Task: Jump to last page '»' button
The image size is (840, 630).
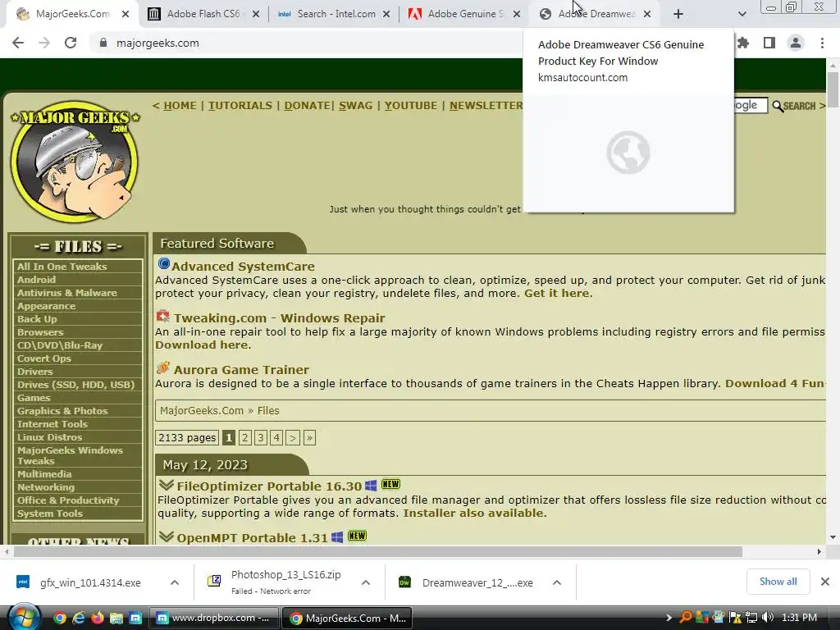Action: click(x=309, y=438)
